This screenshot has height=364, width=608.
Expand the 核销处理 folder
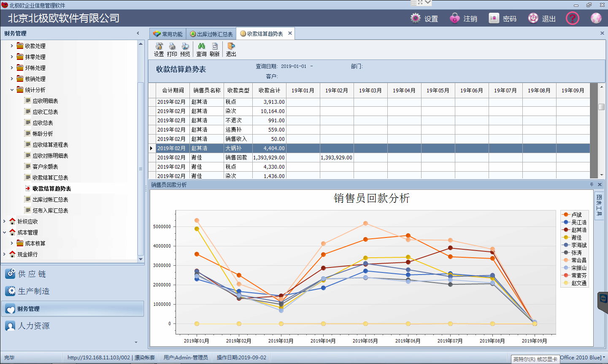(12, 78)
